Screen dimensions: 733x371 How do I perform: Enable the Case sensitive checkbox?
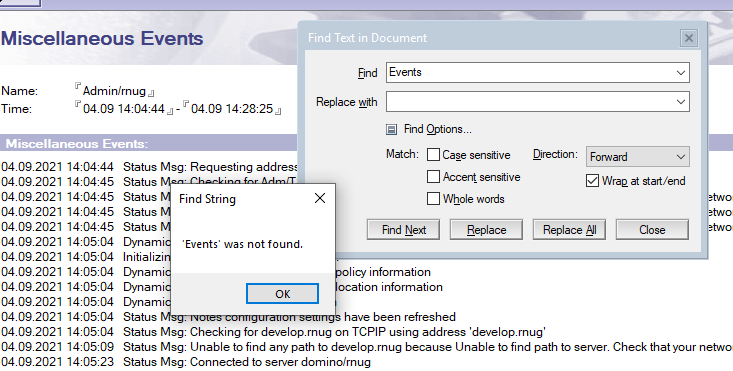[x=433, y=155]
